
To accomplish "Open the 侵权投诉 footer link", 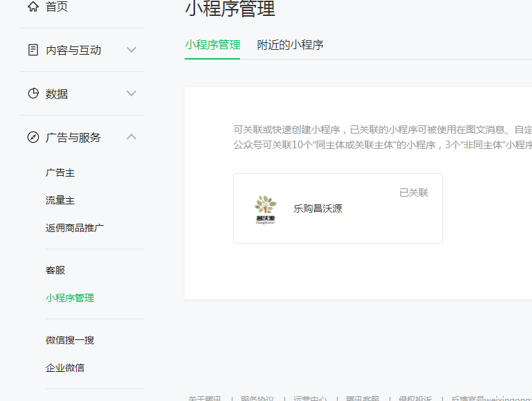I will coord(415,398).
